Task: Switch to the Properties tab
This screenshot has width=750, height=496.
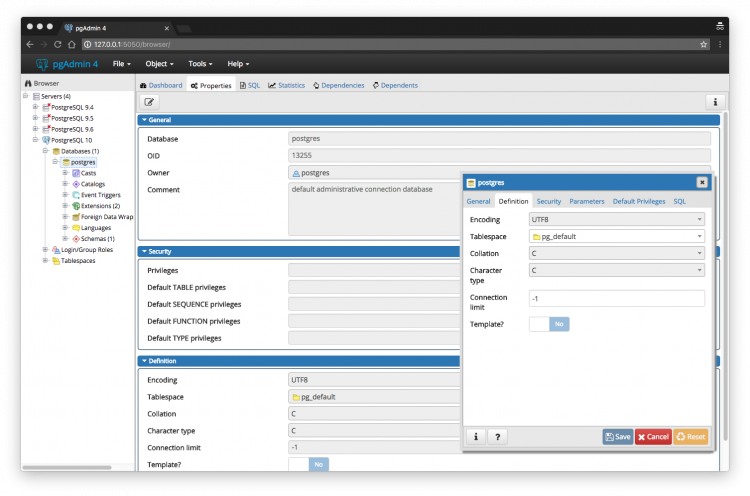Action: [211, 86]
